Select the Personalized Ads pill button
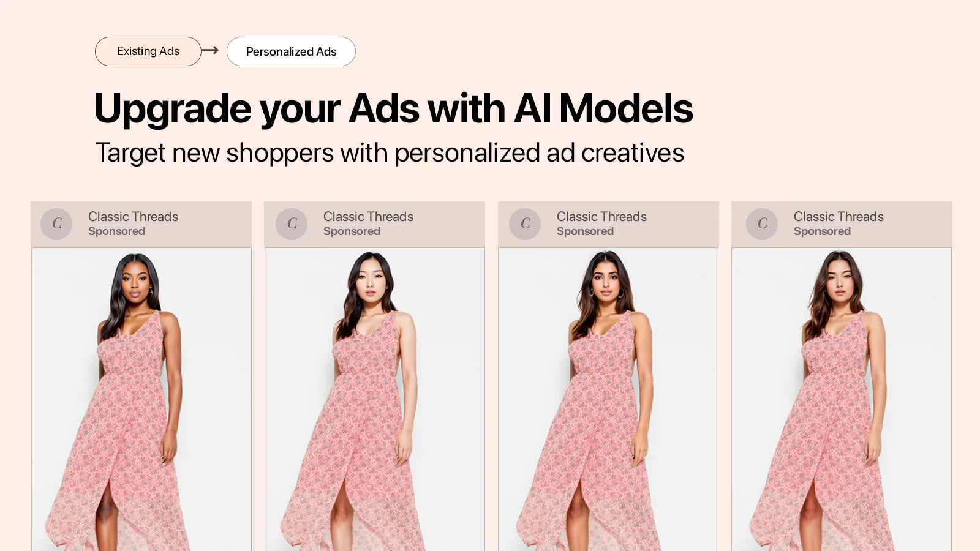The height and width of the screenshot is (551, 980). pos(291,51)
